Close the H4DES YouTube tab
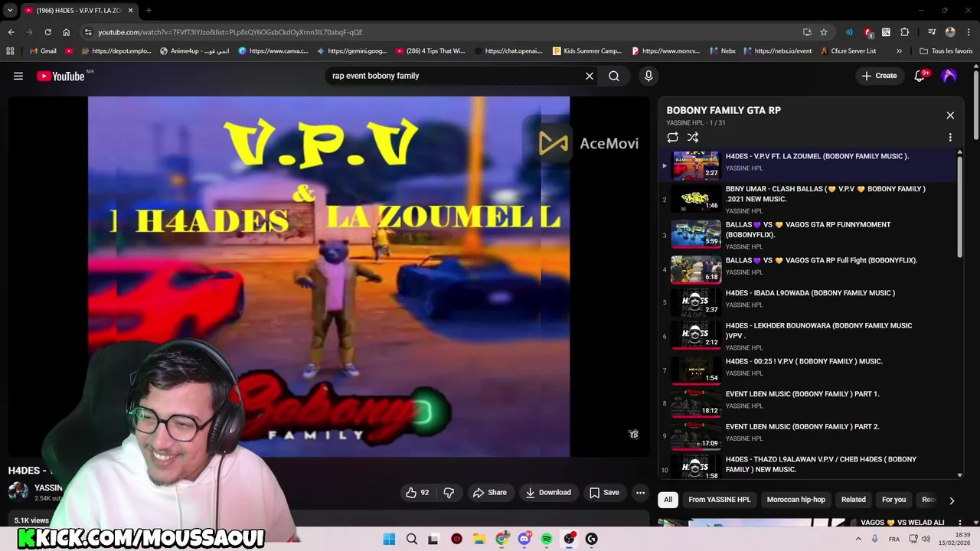This screenshot has width=980, height=551. point(130,11)
